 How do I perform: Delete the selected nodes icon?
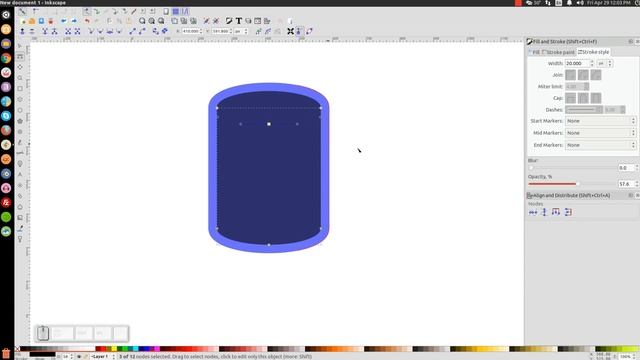[32, 31]
